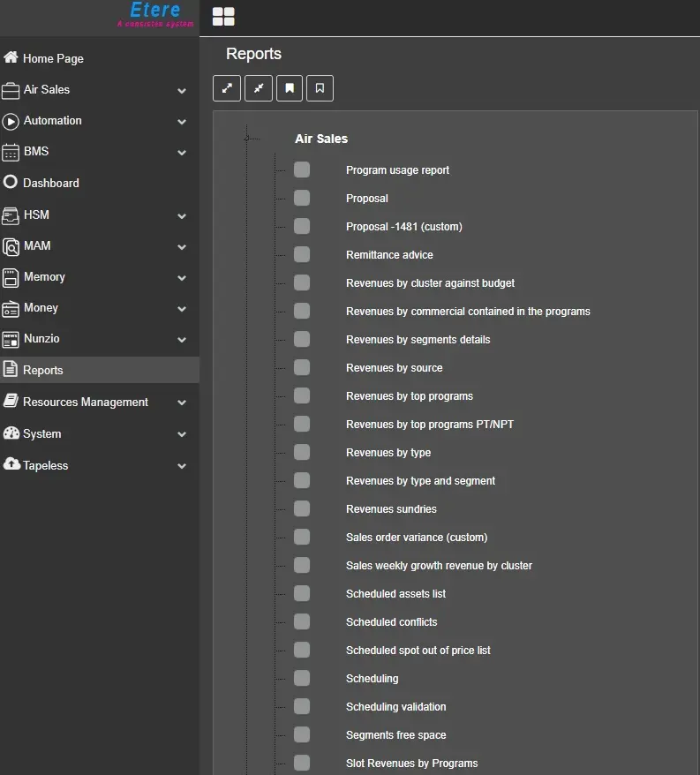Enable the Scheduled conflicts checkbox
This screenshot has height=775, width=700.
coord(302,622)
